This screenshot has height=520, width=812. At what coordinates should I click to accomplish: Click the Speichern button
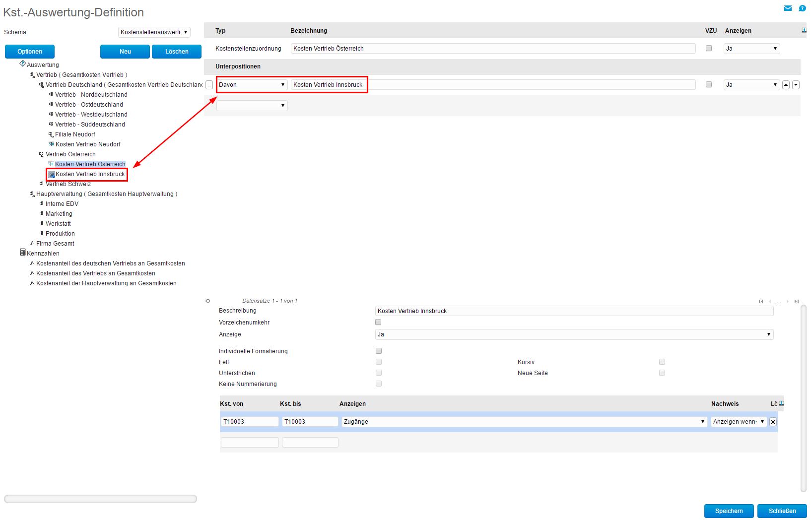[x=729, y=511]
